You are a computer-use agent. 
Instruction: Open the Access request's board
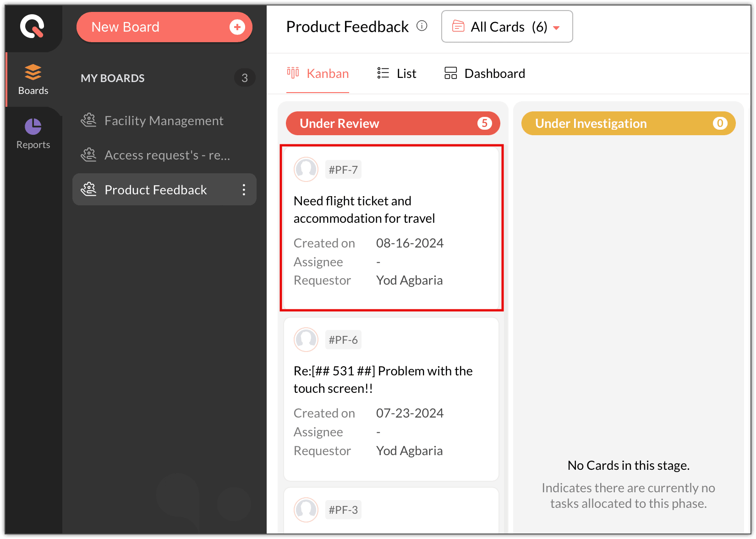(x=167, y=155)
